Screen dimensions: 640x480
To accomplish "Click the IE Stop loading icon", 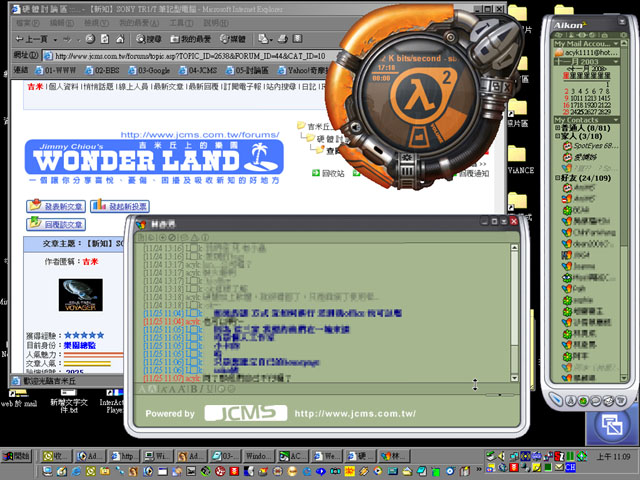I will 90,39.
